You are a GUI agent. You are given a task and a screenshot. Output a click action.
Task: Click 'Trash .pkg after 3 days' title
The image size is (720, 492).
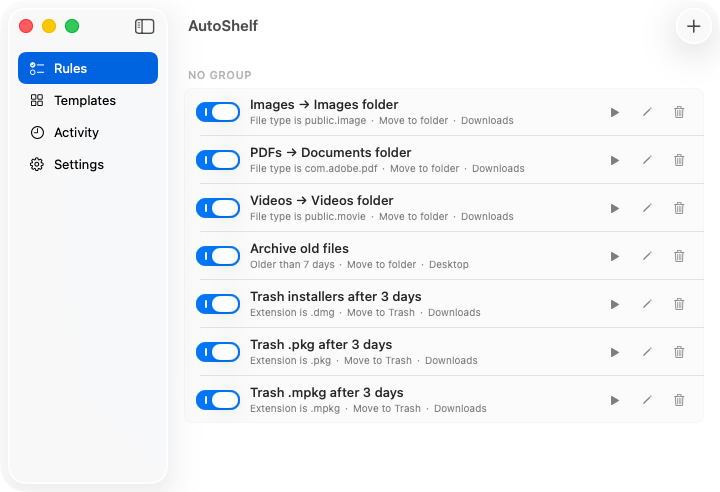pos(321,345)
